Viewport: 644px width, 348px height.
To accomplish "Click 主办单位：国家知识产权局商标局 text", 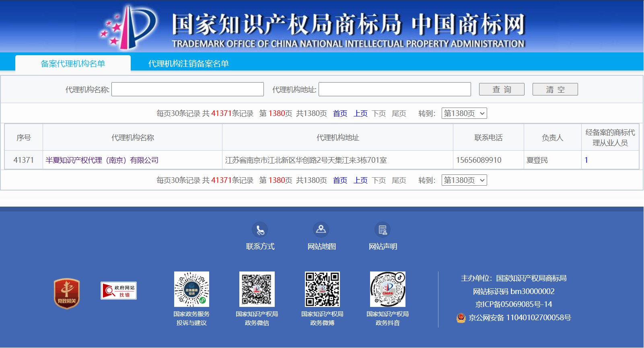I will (514, 278).
